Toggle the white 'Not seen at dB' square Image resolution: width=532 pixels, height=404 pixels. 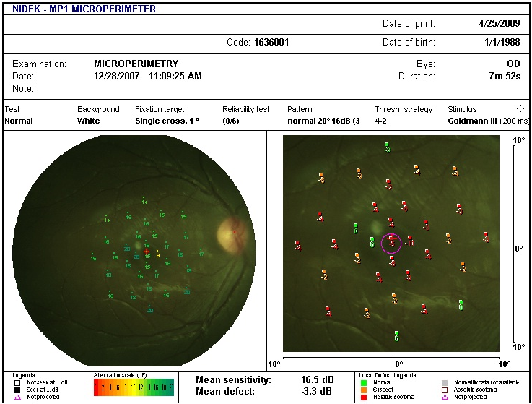(17, 382)
